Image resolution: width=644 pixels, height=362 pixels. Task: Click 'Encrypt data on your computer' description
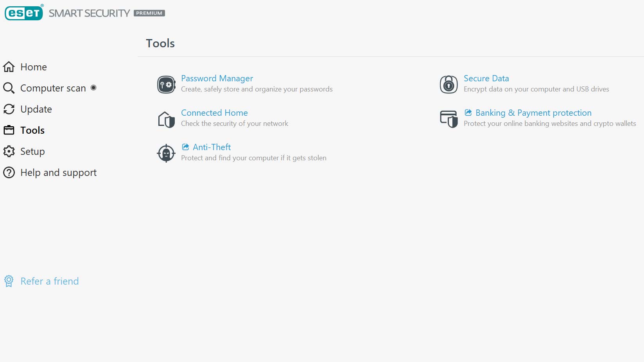[x=536, y=89]
